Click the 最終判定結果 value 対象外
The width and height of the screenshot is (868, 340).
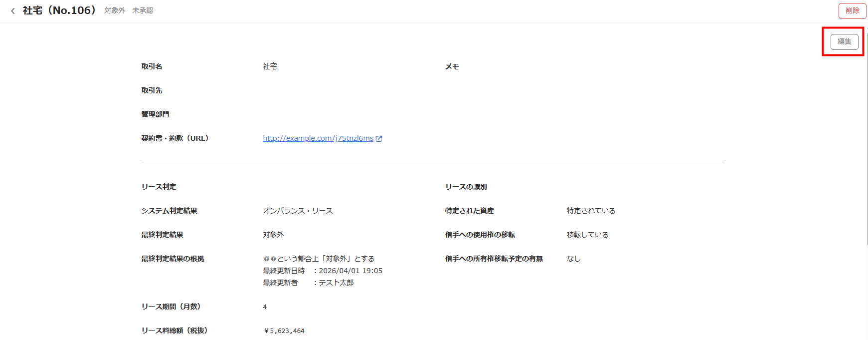[273, 235]
